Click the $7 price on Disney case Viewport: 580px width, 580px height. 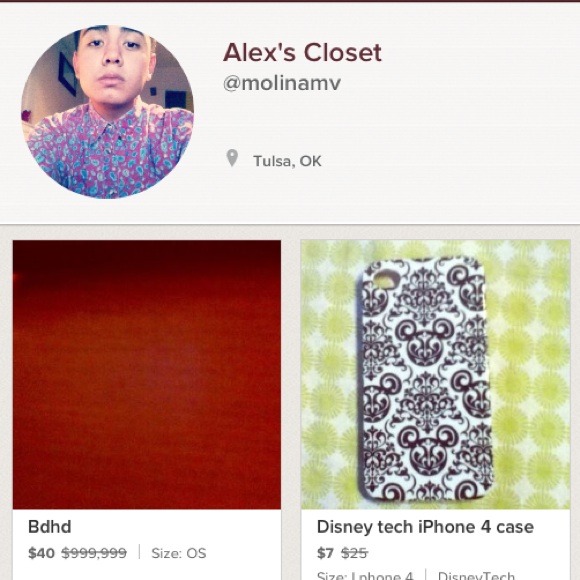(x=325, y=553)
